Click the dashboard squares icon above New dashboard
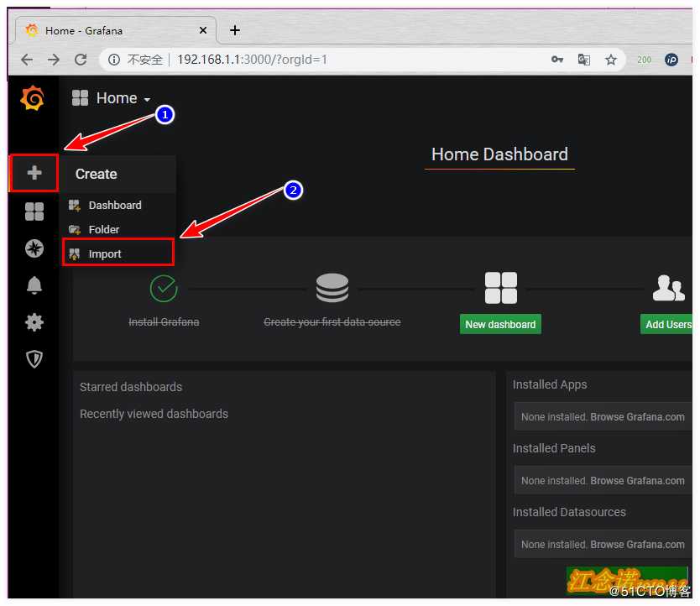Image resolution: width=700 pixels, height=606 pixels. 501,288
